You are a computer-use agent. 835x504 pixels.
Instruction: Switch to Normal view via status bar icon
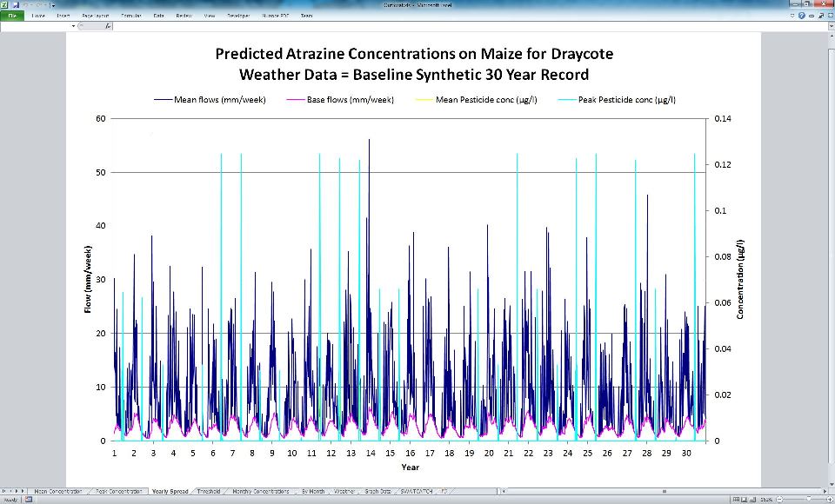(736, 499)
